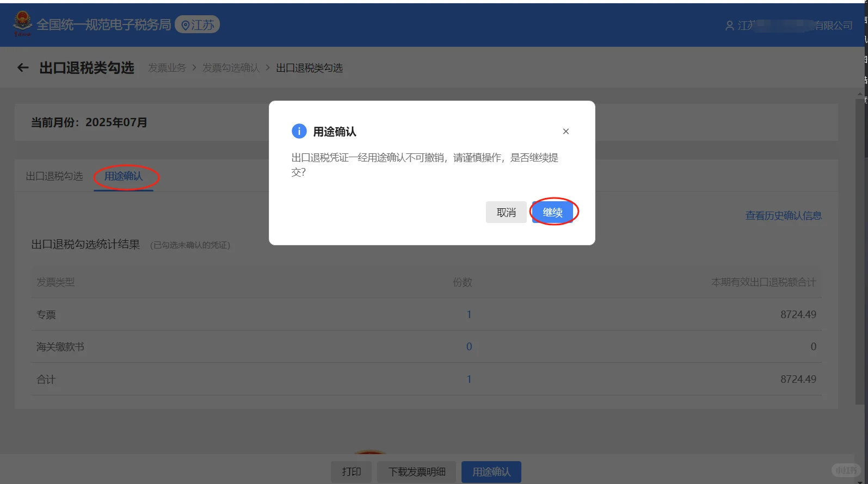Screen dimensions: 868x484
Task: Click the tax bureau emblem logo
Action: (22, 24)
